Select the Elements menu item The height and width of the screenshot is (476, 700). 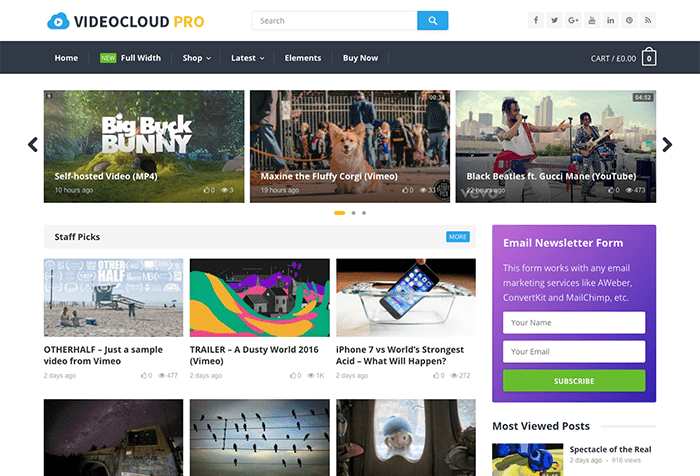click(x=303, y=58)
